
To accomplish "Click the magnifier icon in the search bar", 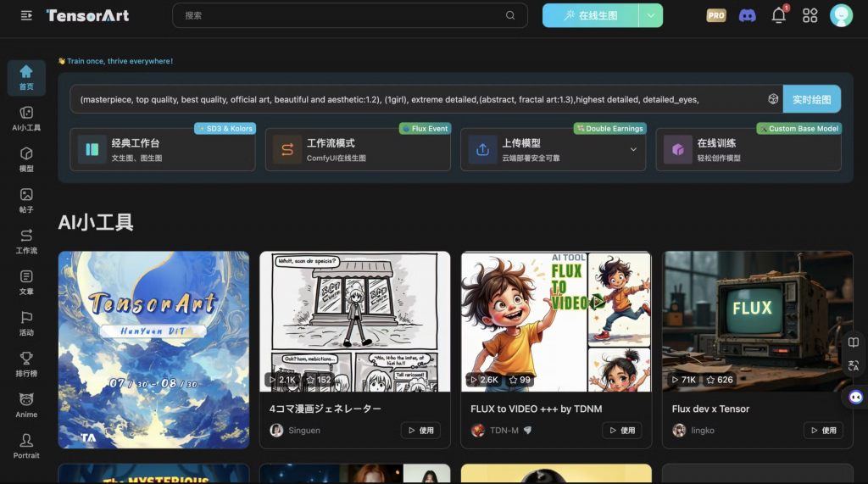I will click(x=509, y=15).
